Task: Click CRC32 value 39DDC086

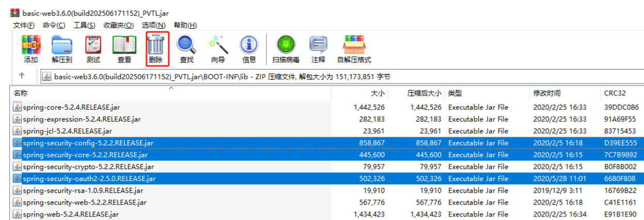Action: click(x=620, y=107)
